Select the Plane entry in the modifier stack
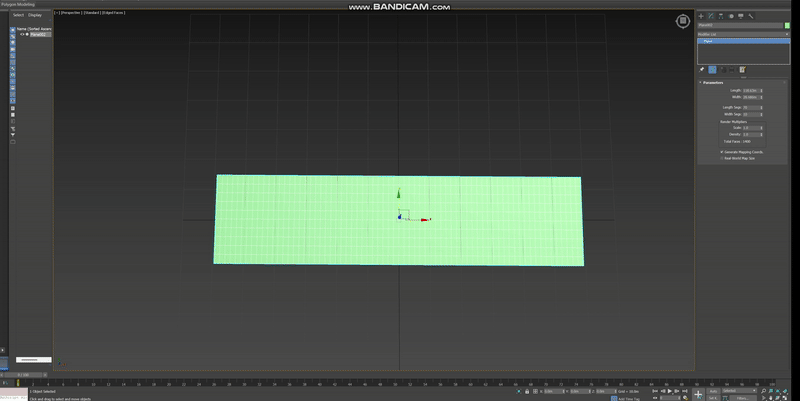 (743, 41)
